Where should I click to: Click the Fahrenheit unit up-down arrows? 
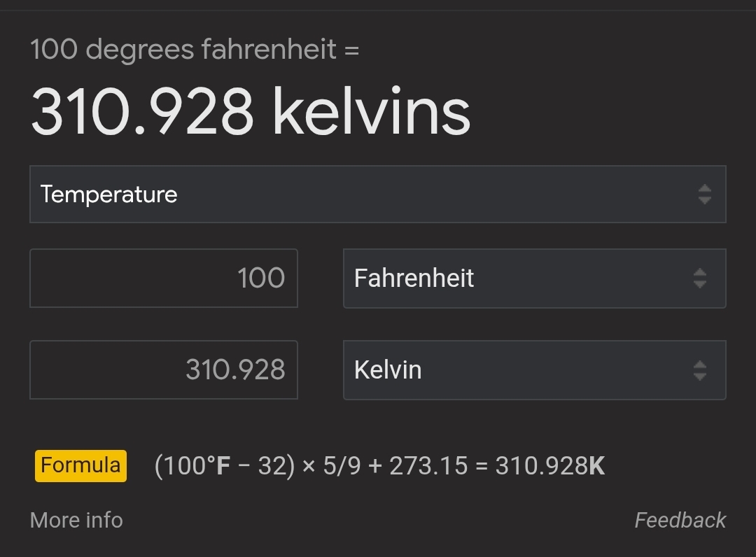[x=699, y=278]
